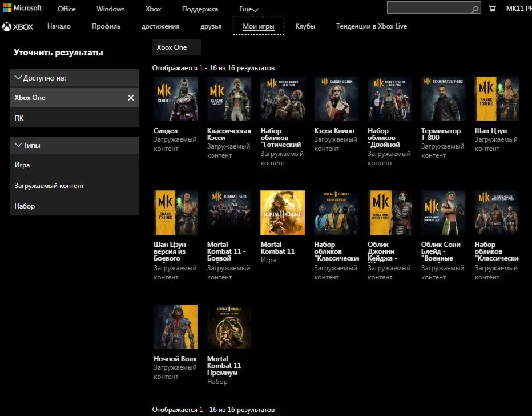The image size is (532, 416).
Task: Switch to the достижения tab
Action: pos(160,26)
